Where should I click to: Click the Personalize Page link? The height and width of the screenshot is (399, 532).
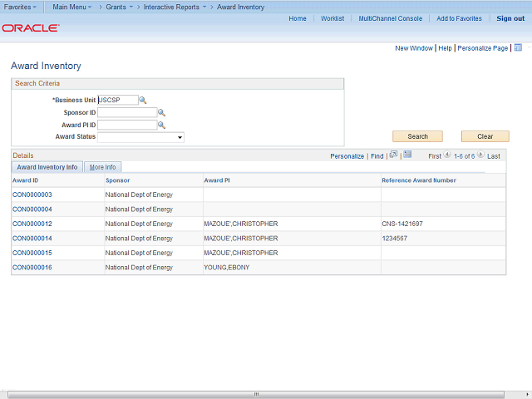point(482,48)
